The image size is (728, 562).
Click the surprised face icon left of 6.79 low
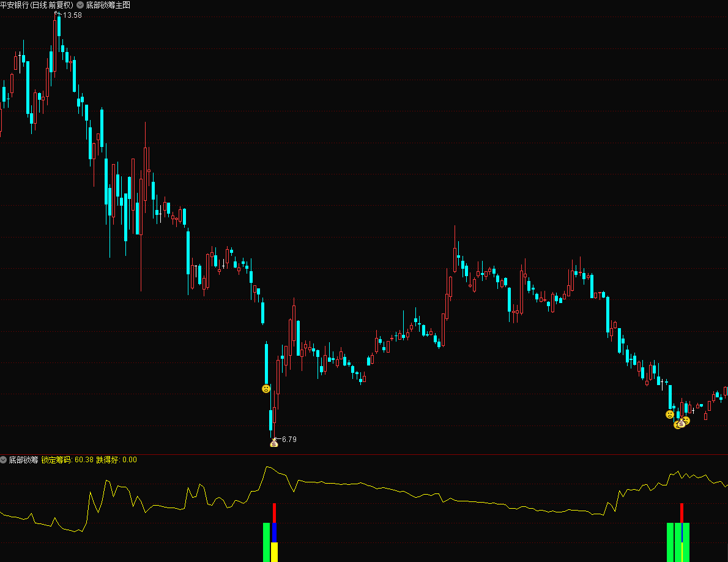point(266,389)
